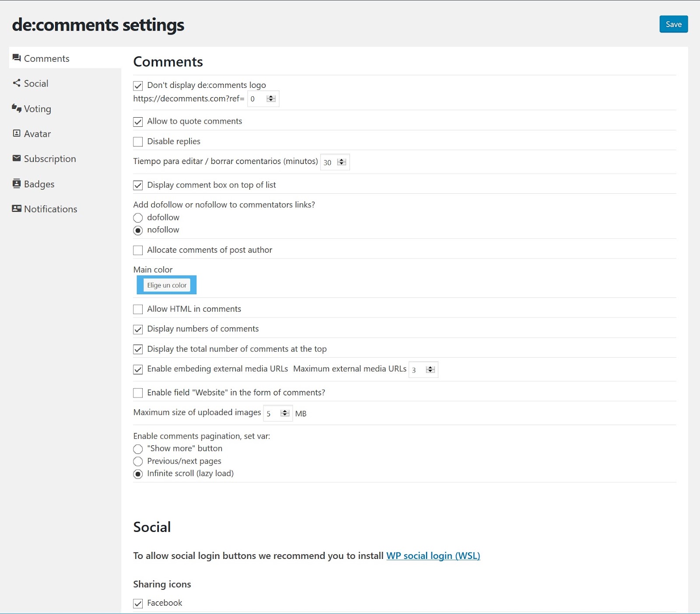Select the nofollow radio option
The image size is (700, 614).
click(x=138, y=230)
